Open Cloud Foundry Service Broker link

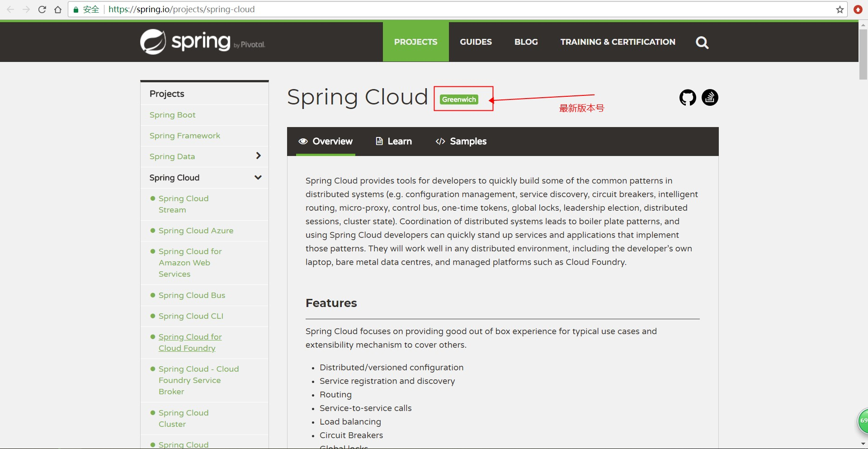click(198, 380)
